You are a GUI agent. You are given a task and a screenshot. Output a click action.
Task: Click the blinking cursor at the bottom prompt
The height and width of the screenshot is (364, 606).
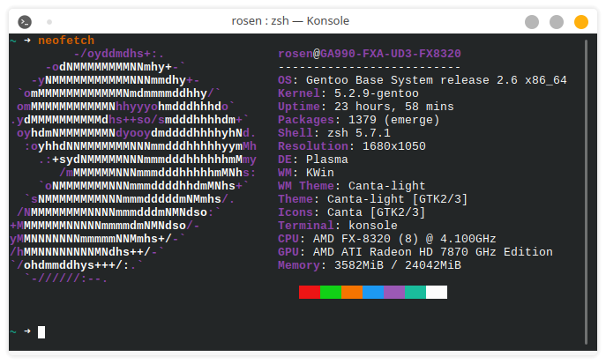click(41, 332)
